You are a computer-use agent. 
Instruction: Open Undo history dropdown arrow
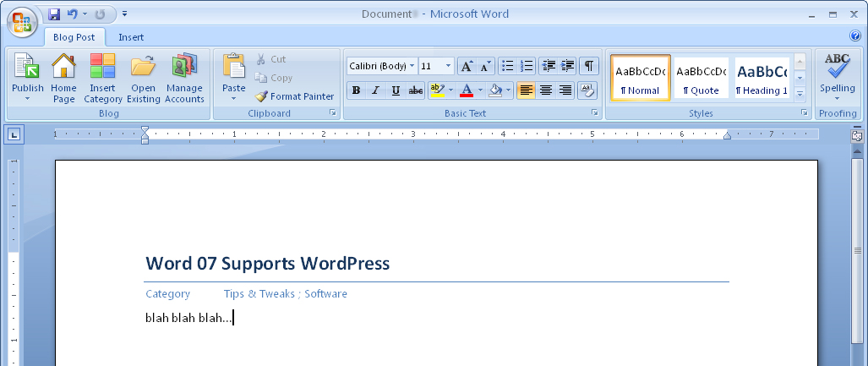pyautogui.click(x=85, y=14)
